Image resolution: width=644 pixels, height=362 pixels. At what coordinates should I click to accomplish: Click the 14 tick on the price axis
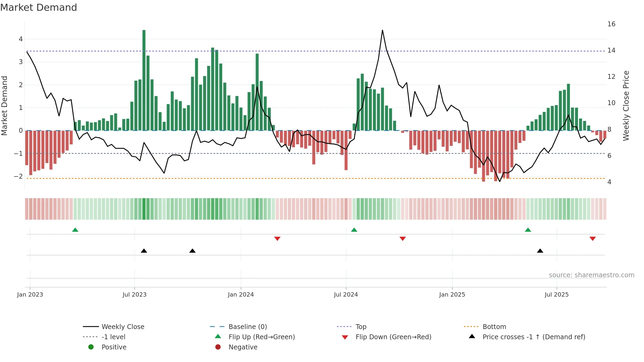612,50
